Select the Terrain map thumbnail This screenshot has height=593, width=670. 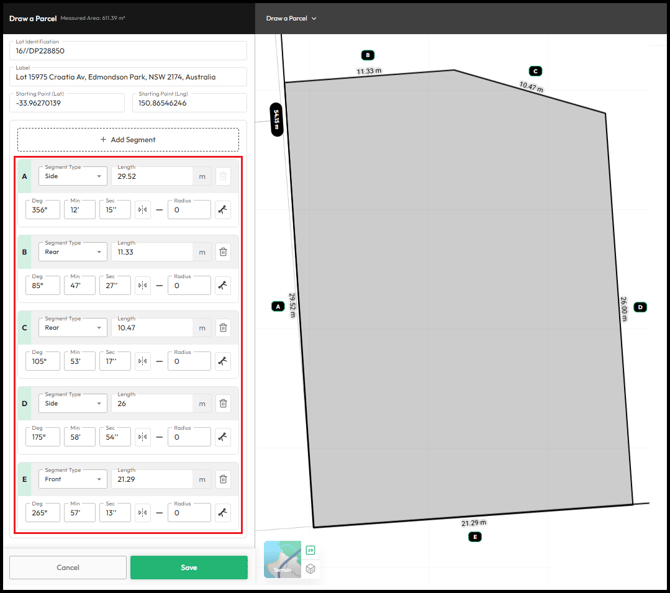(282, 560)
